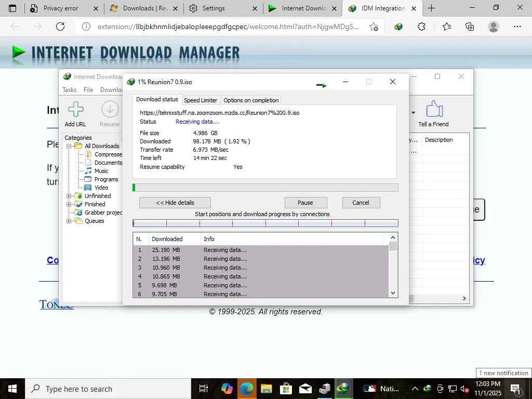Open Microsoft Store from the taskbar
Image resolution: width=532 pixels, height=399 pixels.
286,389
